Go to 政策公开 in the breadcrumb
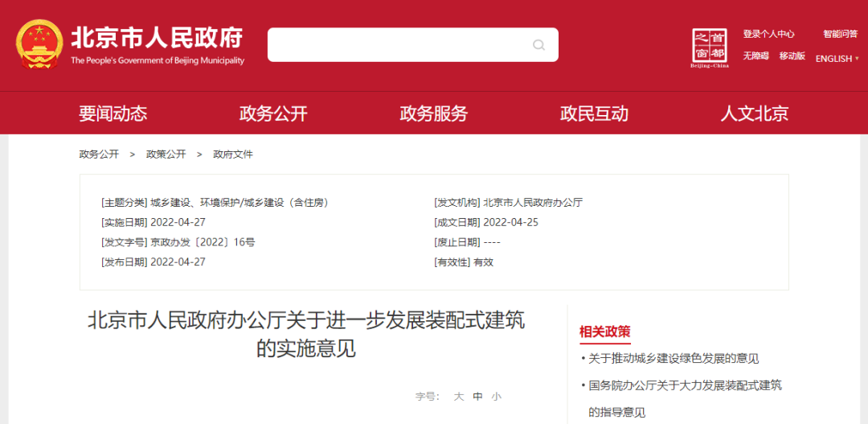The height and width of the screenshot is (424, 868). click(x=166, y=154)
